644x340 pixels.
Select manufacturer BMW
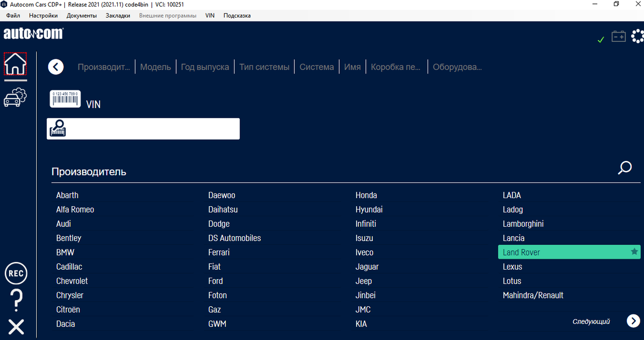point(65,252)
